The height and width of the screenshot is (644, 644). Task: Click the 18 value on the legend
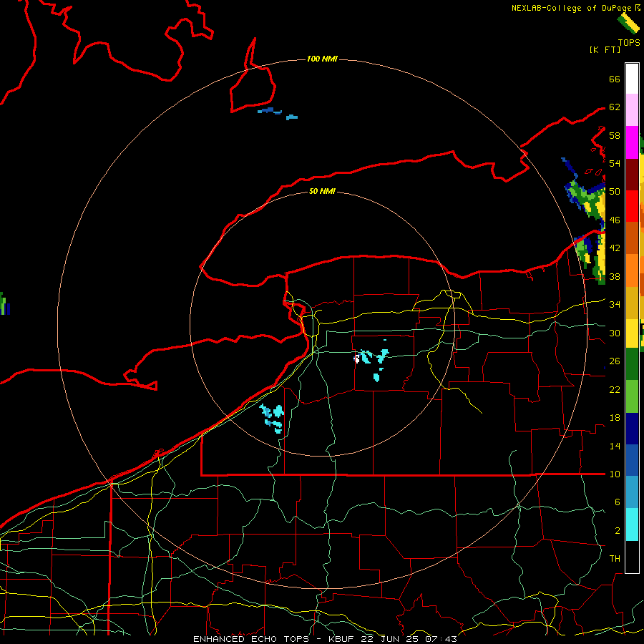[615, 418]
